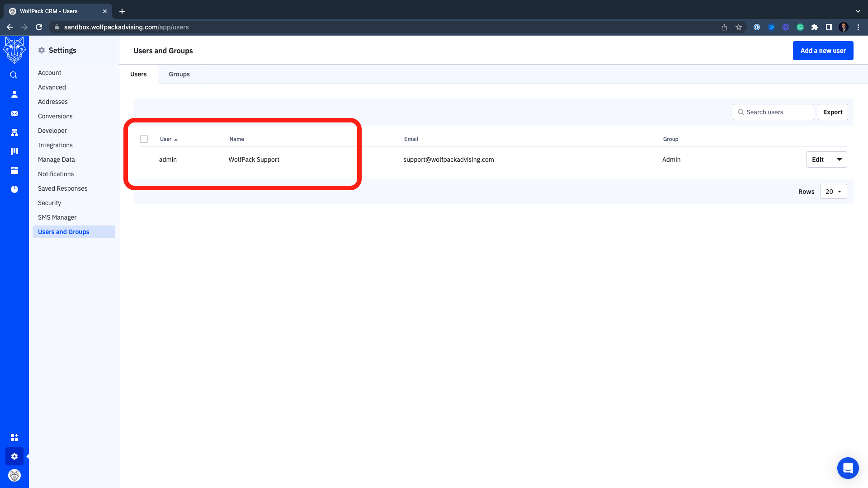This screenshot has height=488, width=868.
Task: Go back with browser back arrow
Action: pyautogui.click(x=10, y=27)
